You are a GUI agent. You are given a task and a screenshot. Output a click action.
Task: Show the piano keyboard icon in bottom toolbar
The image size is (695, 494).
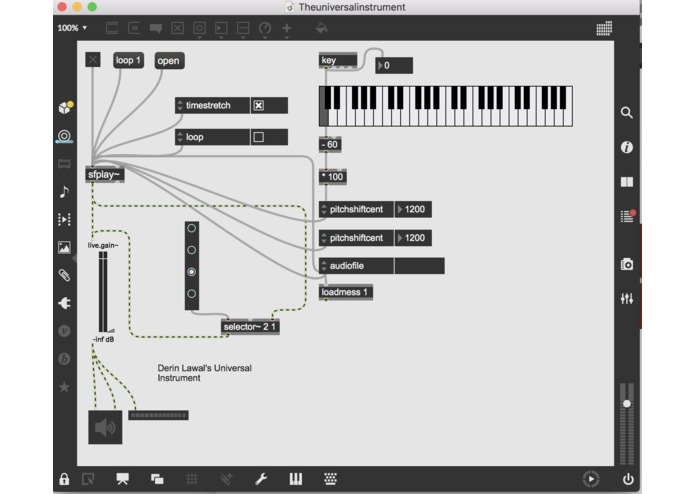click(x=296, y=479)
